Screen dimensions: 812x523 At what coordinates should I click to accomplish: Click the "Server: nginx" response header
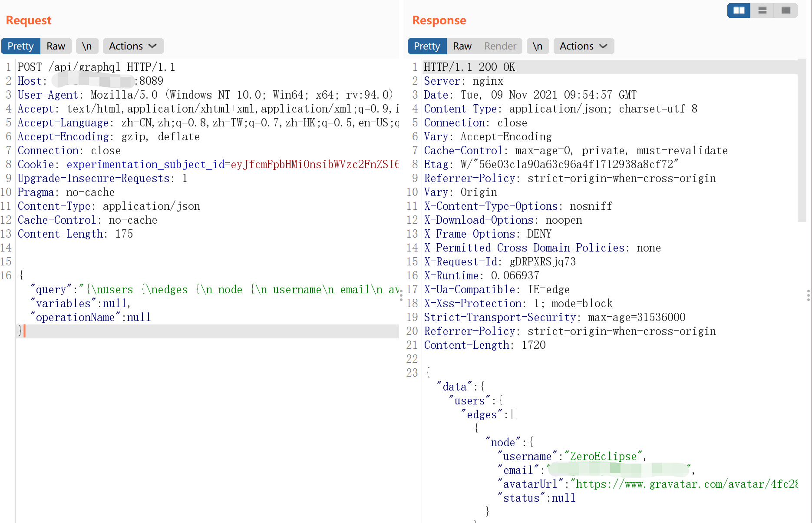pyautogui.click(x=463, y=81)
